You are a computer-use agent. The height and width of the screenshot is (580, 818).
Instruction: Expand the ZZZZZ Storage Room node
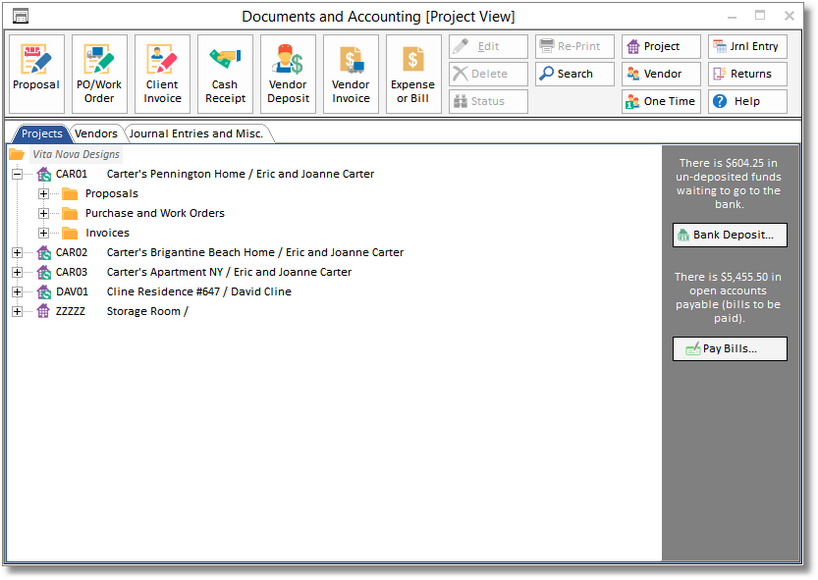coord(17,311)
